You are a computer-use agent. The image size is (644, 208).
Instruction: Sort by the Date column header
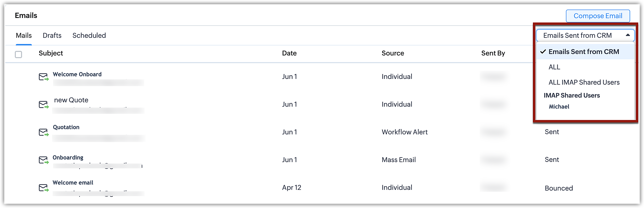[289, 53]
